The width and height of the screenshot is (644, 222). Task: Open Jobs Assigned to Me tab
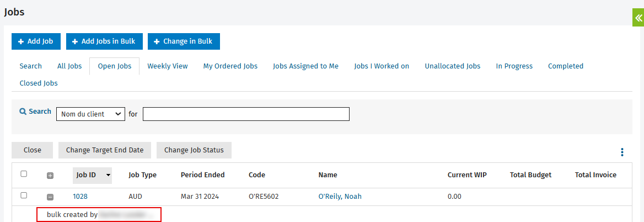tap(305, 66)
